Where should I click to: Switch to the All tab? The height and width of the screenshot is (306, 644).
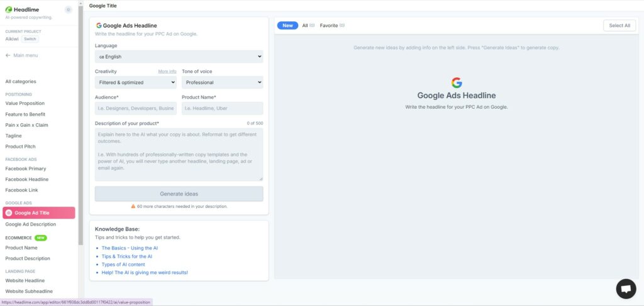[x=308, y=25]
